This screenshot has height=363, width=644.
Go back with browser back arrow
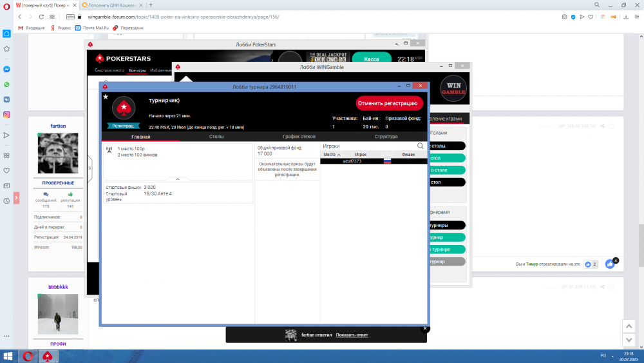click(20, 17)
